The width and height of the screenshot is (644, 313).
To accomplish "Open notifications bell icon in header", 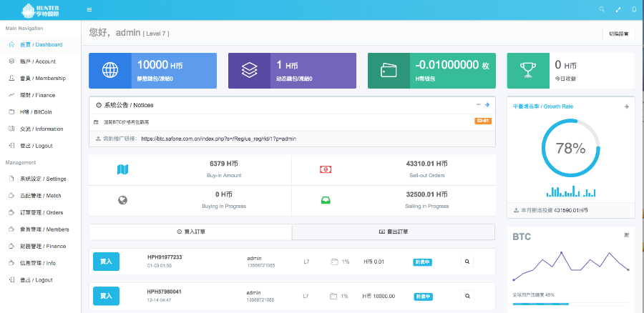I will pyautogui.click(x=634, y=9).
